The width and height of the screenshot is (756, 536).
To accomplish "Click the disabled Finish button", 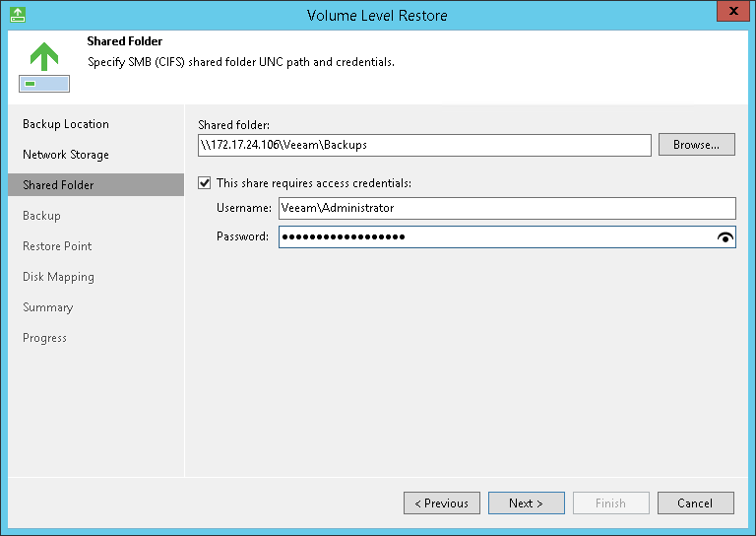I will [x=611, y=503].
